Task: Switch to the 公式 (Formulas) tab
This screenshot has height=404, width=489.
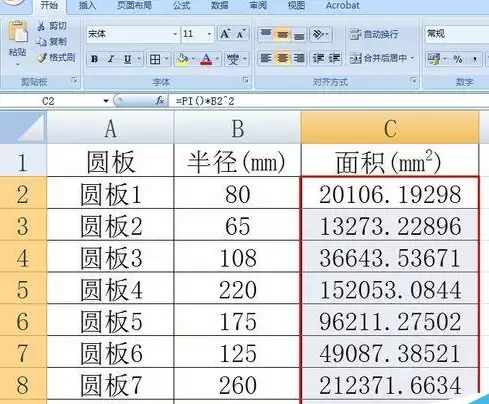Action: point(181,6)
